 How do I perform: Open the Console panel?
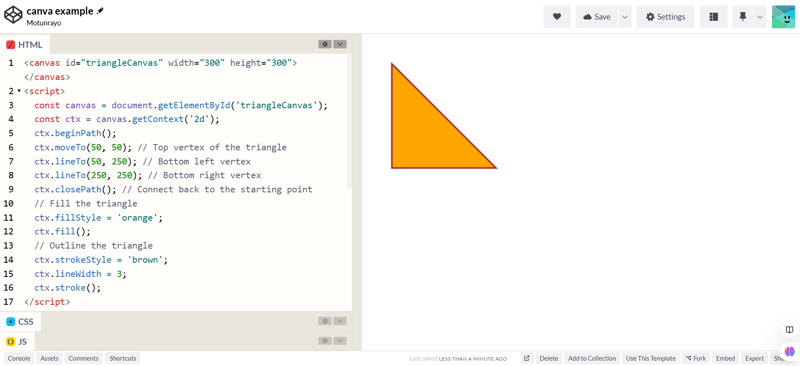(x=19, y=358)
